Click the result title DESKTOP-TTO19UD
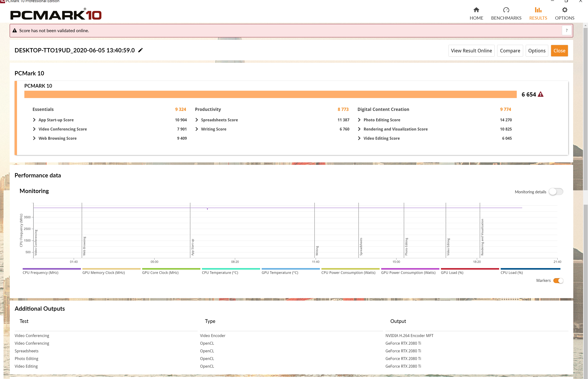Viewport: 588px width, 379px height. pyautogui.click(x=75, y=50)
